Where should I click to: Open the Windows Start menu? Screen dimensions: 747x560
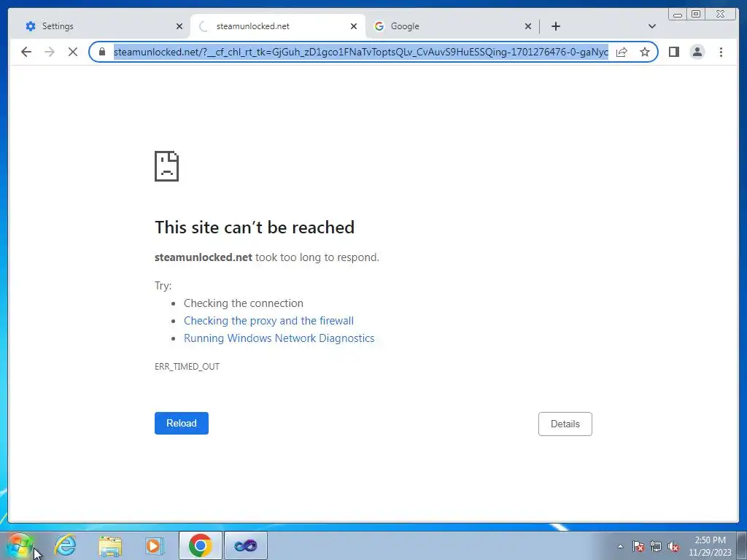click(20, 545)
